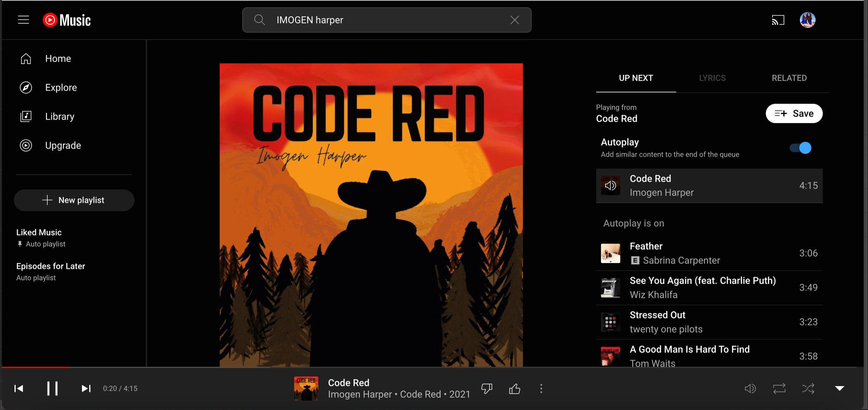Play Feather by Sabrina Carpenter

pos(709,253)
